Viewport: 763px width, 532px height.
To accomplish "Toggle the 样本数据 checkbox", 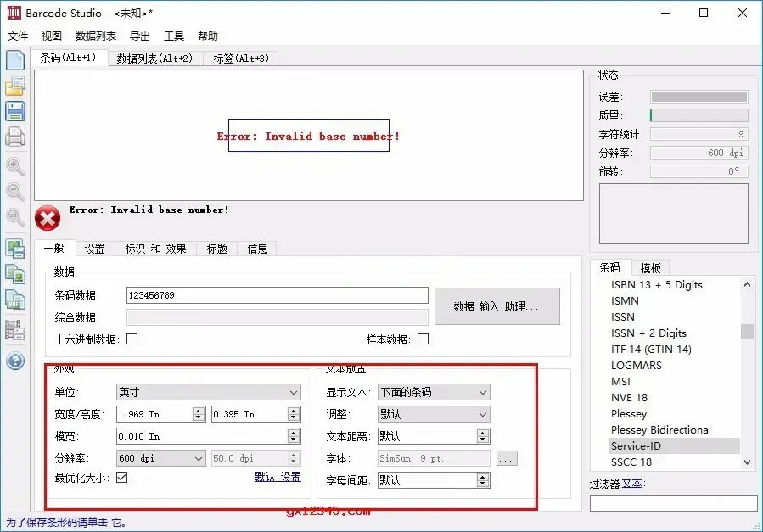I will pyautogui.click(x=424, y=339).
